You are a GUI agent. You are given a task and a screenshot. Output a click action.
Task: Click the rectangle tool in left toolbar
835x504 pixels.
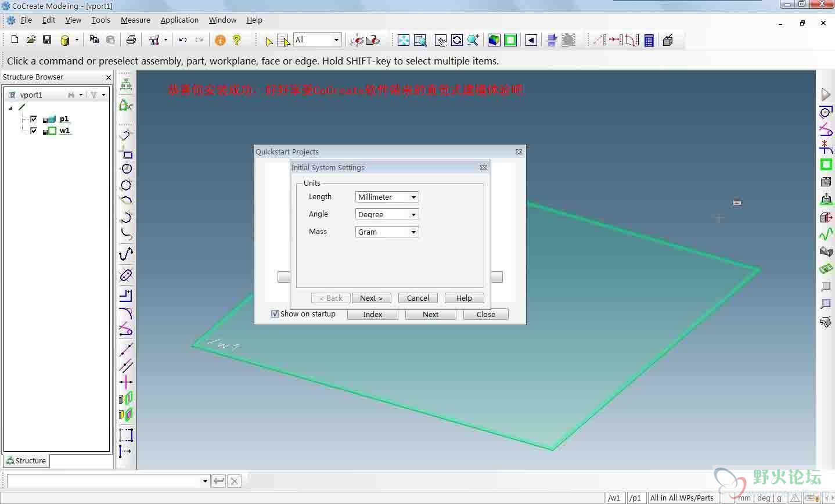pos(126,152)
